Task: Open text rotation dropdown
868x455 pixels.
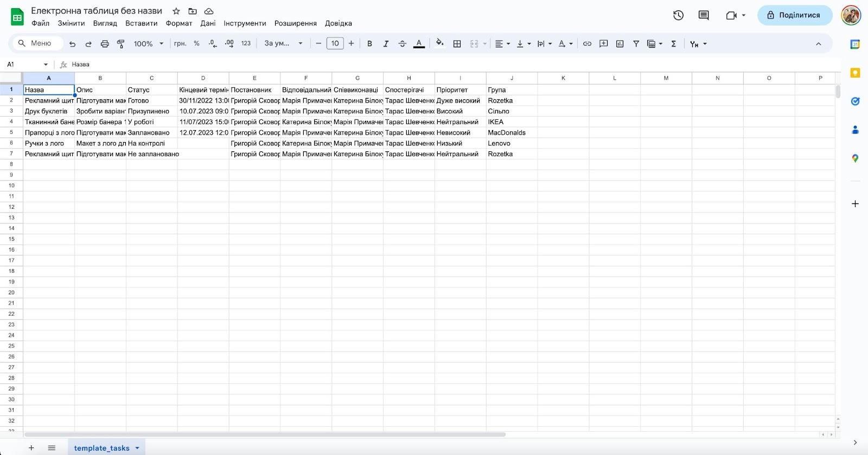Action: [565, 44]
